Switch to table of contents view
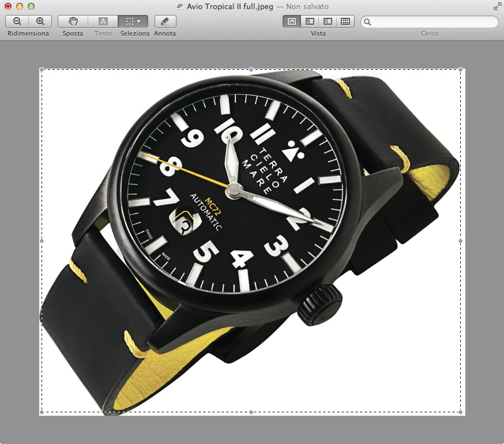The image size is (504, 444). 328,21
